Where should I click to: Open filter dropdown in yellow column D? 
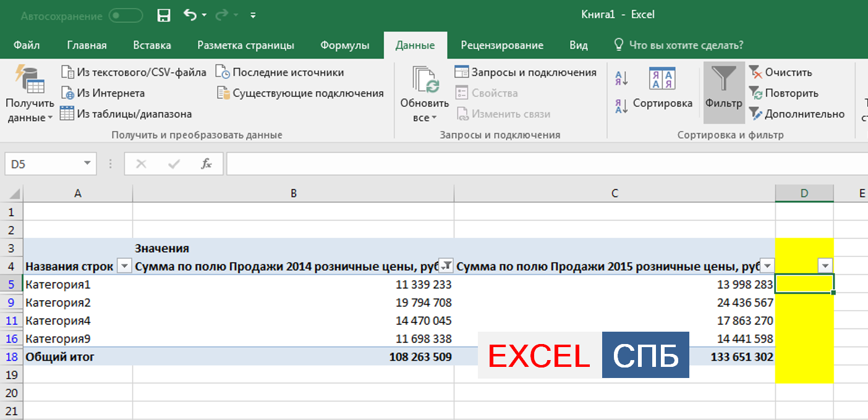tap(825, 266)
